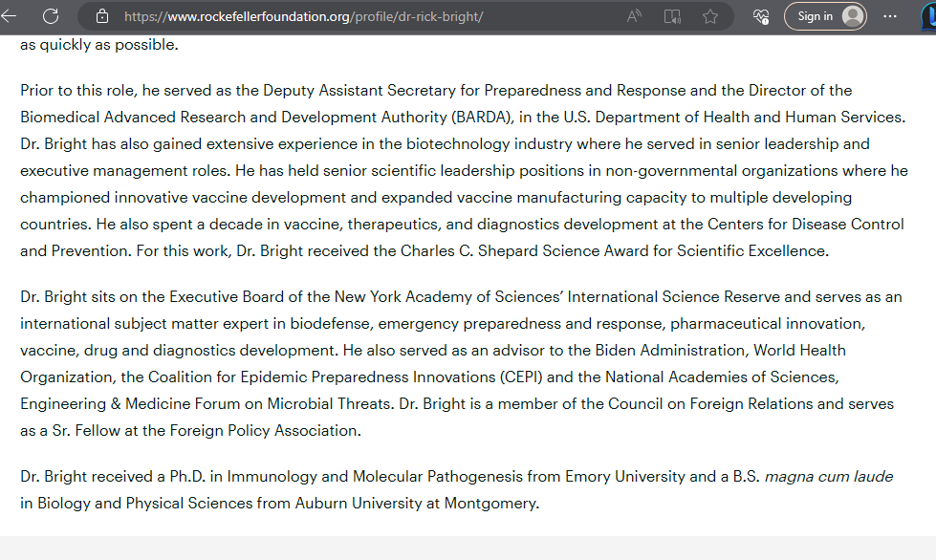Click the text 'Biden Administration'
936x560 pixels.
pyautogui.click(x=671, y=350)
